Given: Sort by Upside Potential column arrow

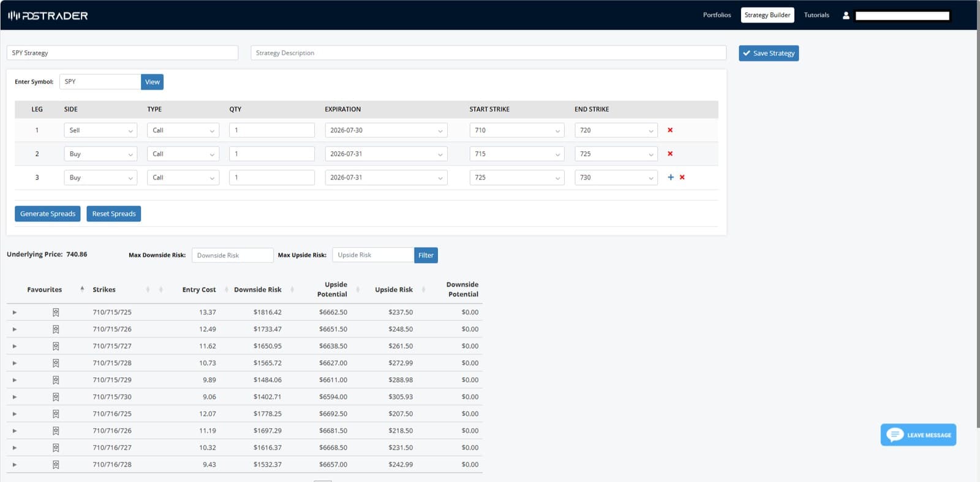Looking at the screenshot, I should click(358, 290).
